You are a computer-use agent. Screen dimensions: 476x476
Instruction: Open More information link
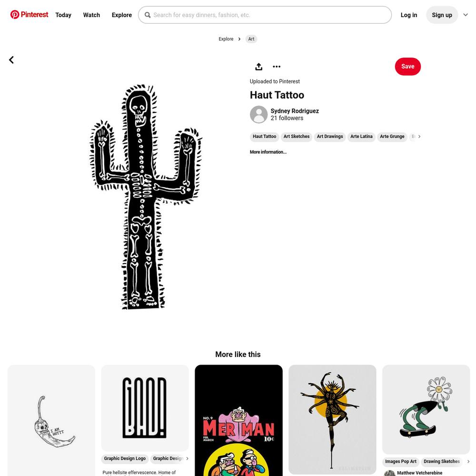(268, 152)
